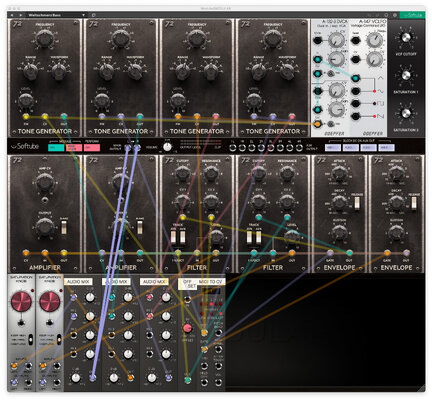Toggle the second Envelope Release switch

tap(414, 203)
